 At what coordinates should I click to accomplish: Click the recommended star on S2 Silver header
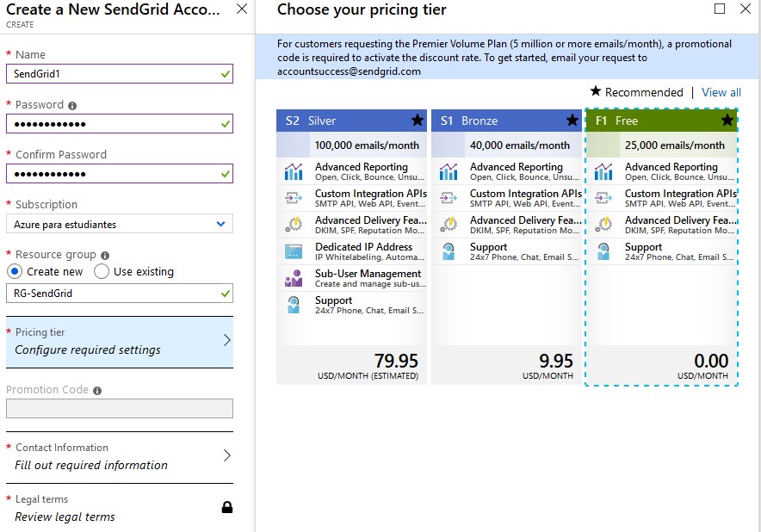click(418, 120)
